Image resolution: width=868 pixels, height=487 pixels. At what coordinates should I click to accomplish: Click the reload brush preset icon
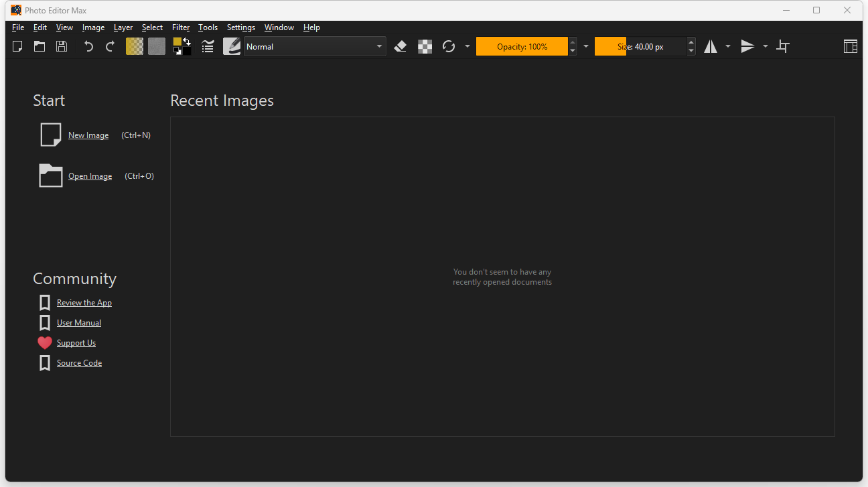(449, 46)
